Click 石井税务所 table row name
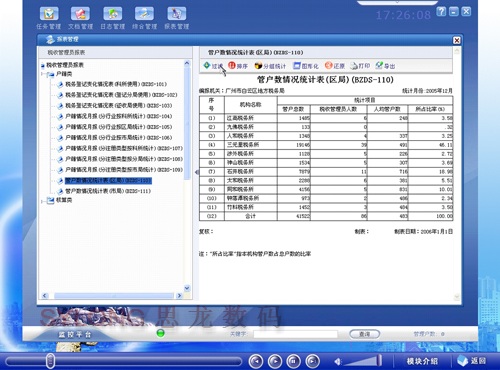The height and width of the screenshot is (370, 500). (x=240, y=171)
